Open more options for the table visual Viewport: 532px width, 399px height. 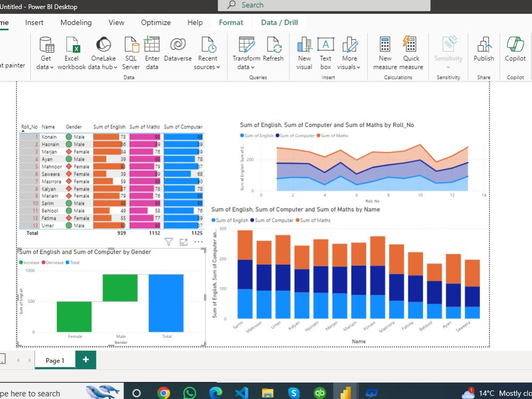coord(199,242)
